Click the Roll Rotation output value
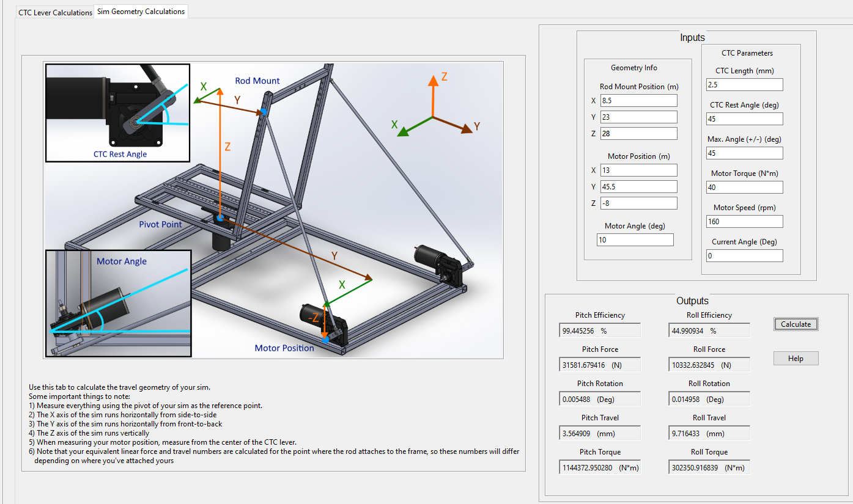Viewport: 853px width, 504px height. [709, 399]
